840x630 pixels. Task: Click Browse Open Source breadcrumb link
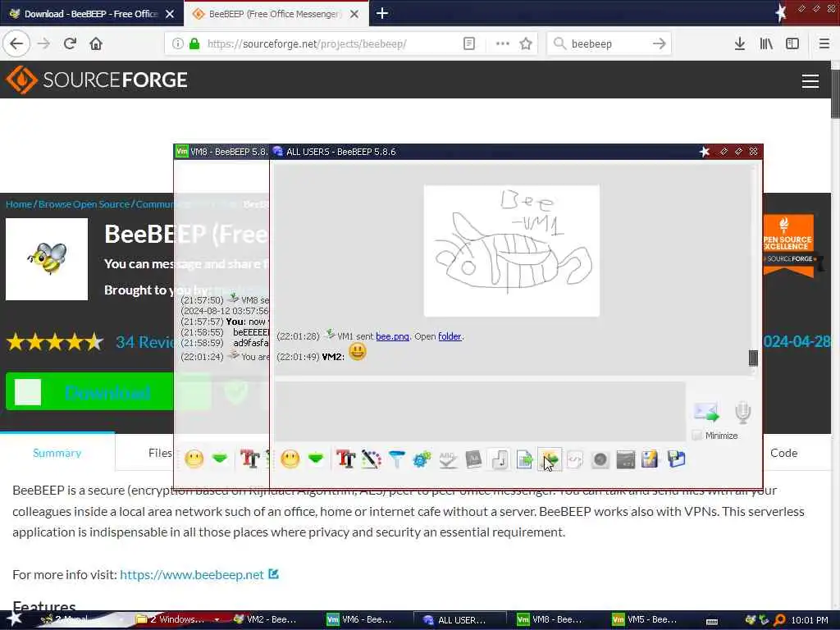click(84, 204)
